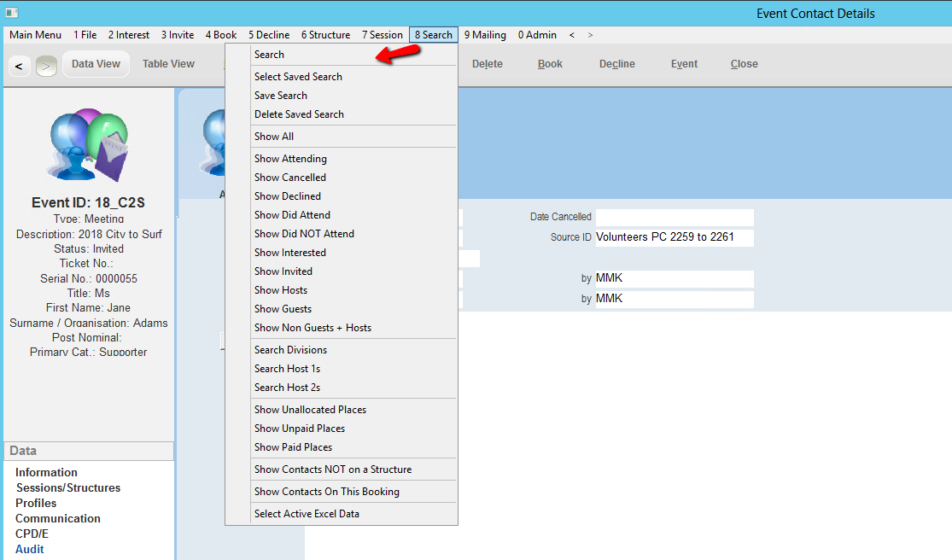Click the event balloons icon in sidebar
952x560 pixels.
click(89, 143)
